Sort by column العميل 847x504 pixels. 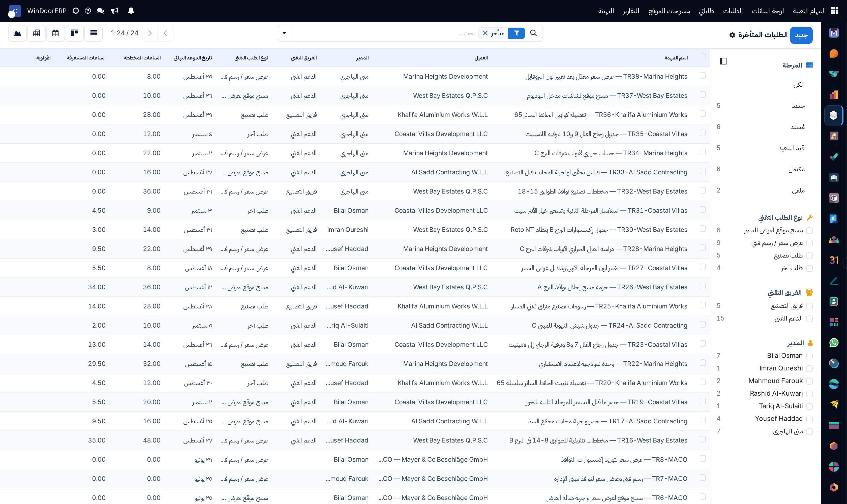[x=481, y=58]
